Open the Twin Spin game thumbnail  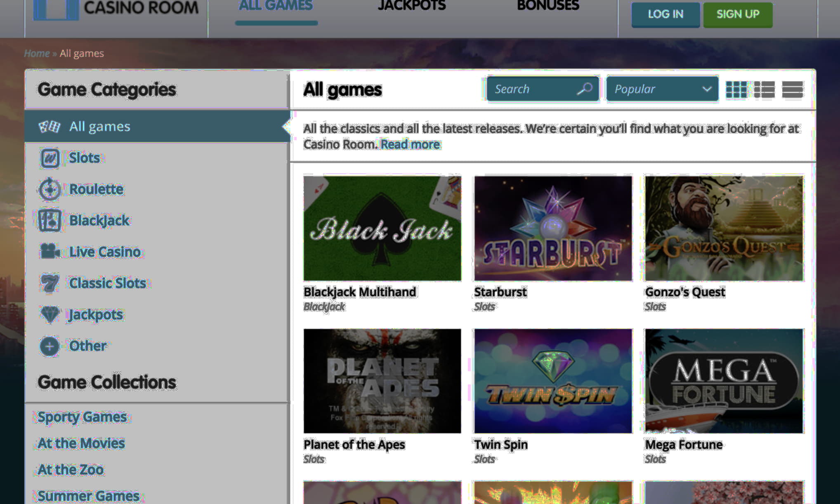[553, 381]
